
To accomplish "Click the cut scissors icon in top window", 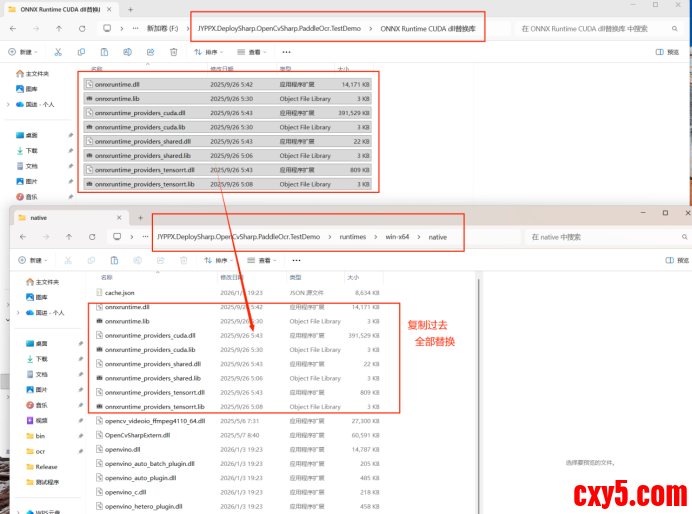I will (x=58, y=51).
